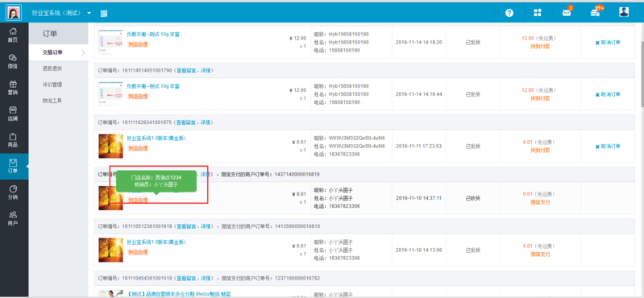Click 货到付款 label in the 14:18:20 order
The height and width of the screenshot is (298, 644).
pyautogui.click(x=540, y=47)
